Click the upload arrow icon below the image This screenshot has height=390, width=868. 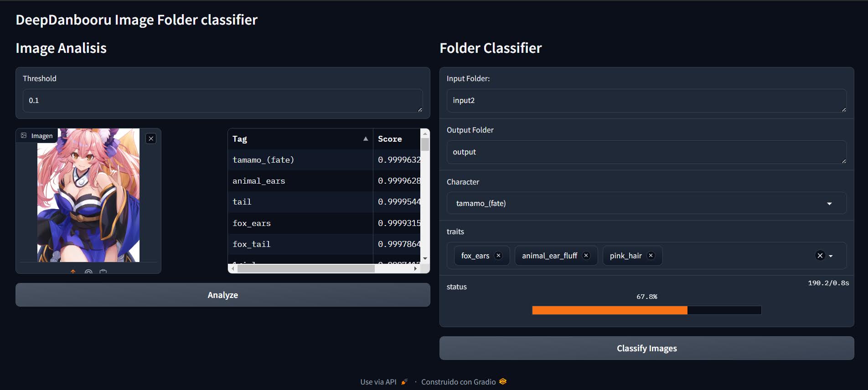click(73, 272)
